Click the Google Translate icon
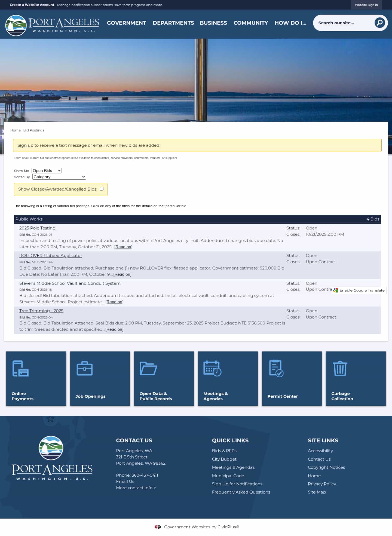392x536 pixels. (x=336, y=290)
